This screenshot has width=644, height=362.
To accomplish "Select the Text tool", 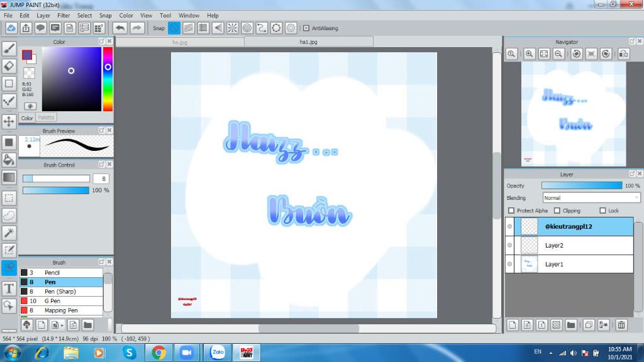I will 9,288.
